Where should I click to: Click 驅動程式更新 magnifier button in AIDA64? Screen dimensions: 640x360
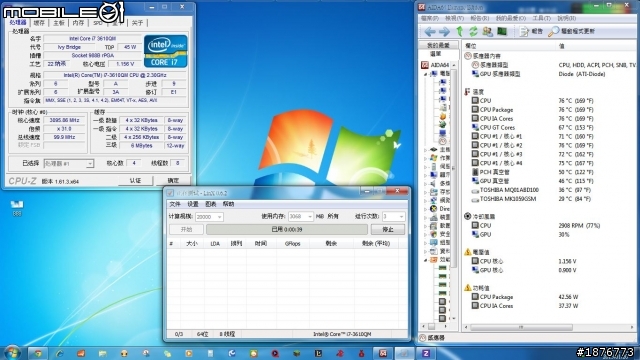click(571, 31)
